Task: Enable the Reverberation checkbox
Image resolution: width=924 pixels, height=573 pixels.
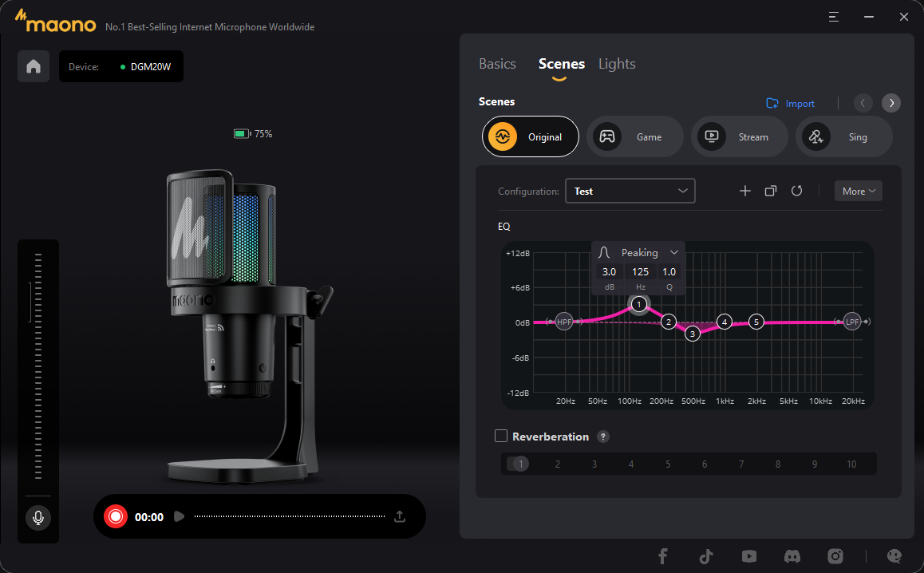Action: [501, 436]
